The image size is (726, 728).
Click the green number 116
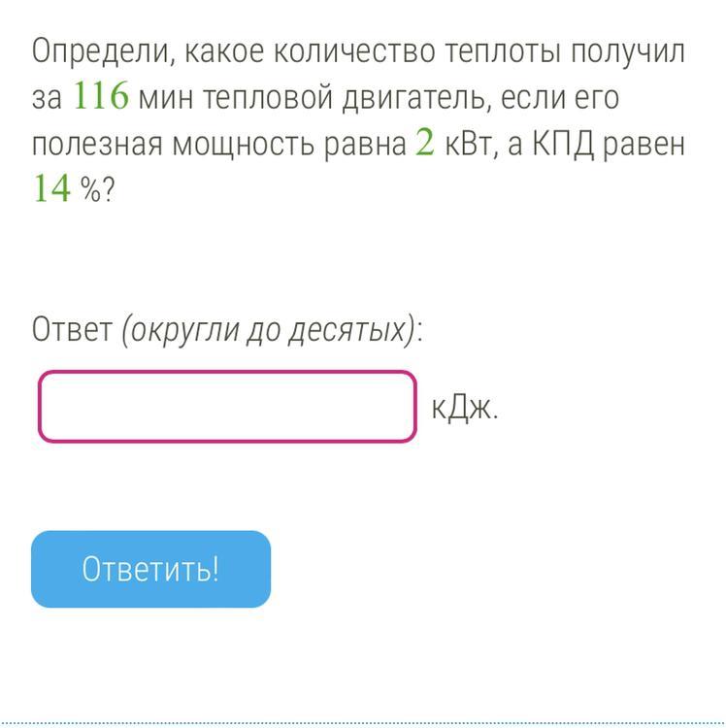pos(101,96)
